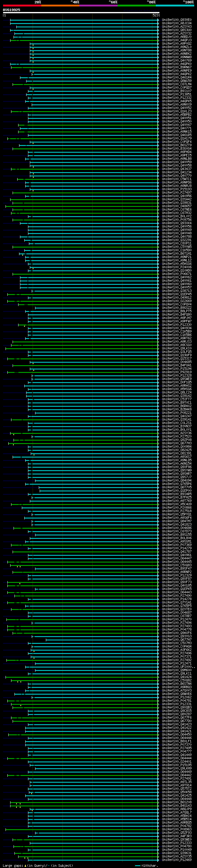Image resolution: width=197 pixels, height=868 pixels.
Task: Select hit label UniRef100_A9NK15
Action: [177, 131]
